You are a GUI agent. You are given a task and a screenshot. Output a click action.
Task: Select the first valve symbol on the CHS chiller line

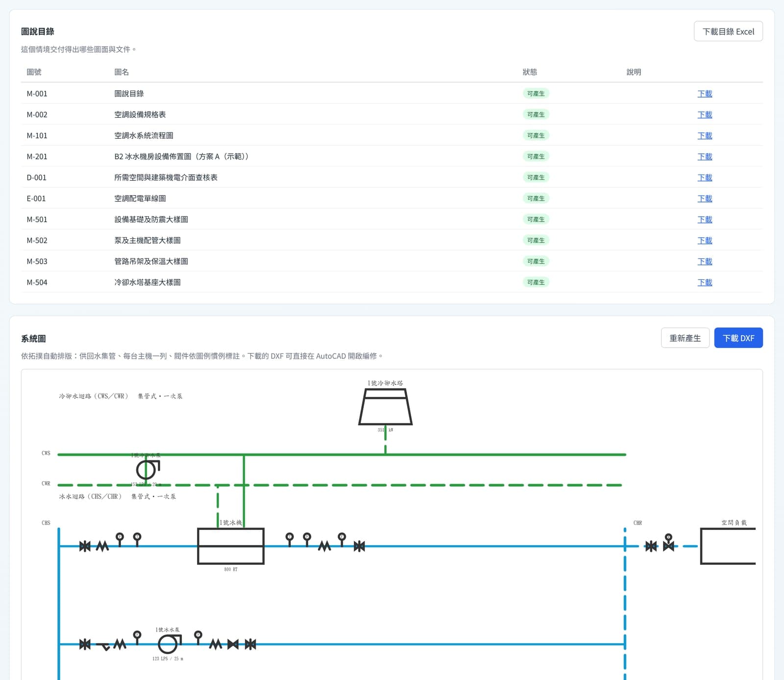85,546
